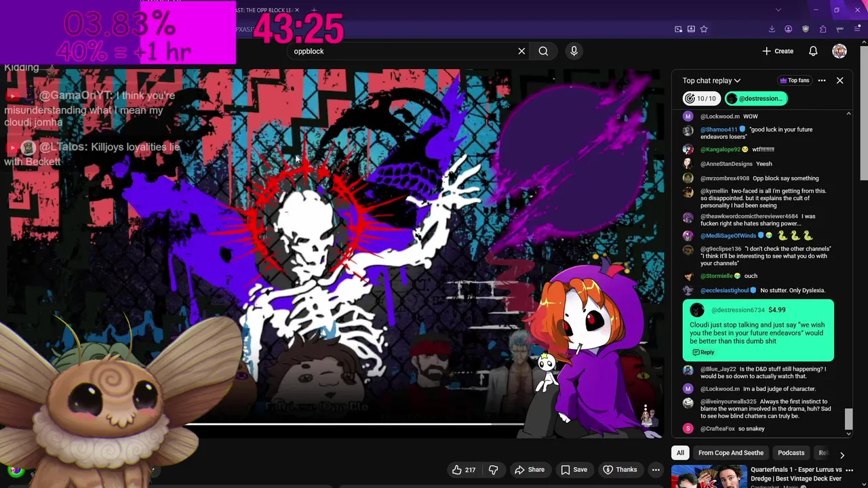Image resolution: width=868 pixels, height=488 pixels.
Task: Click the @AnneStanDesigns Yeesh message
Action: (764, 164)
